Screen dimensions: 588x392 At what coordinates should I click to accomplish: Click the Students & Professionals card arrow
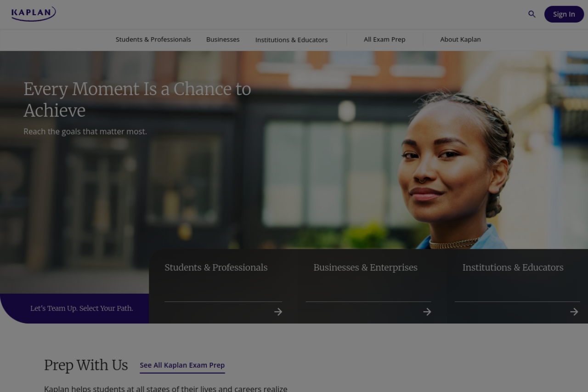pyautogui.click(x=278, y=312)
